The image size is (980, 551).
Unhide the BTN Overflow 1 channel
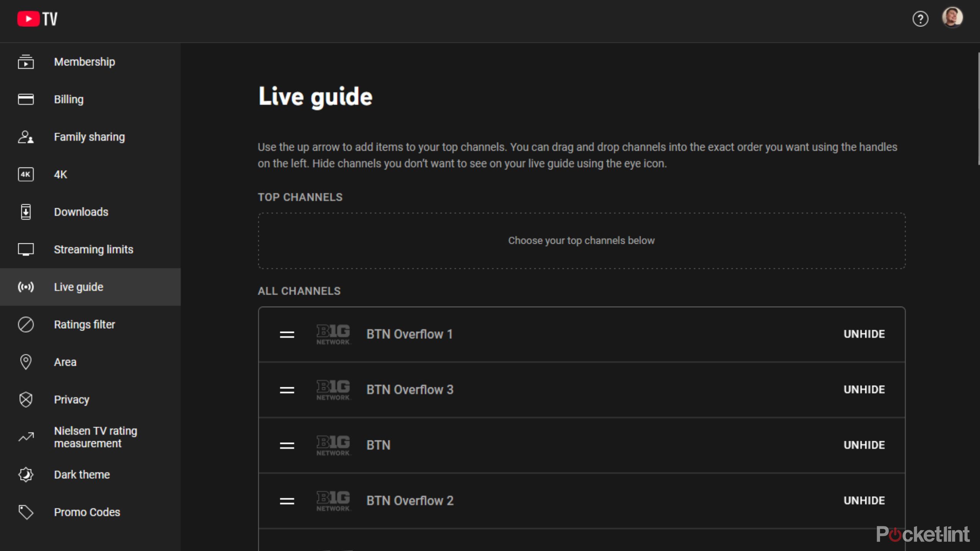[x=864, y=334]
